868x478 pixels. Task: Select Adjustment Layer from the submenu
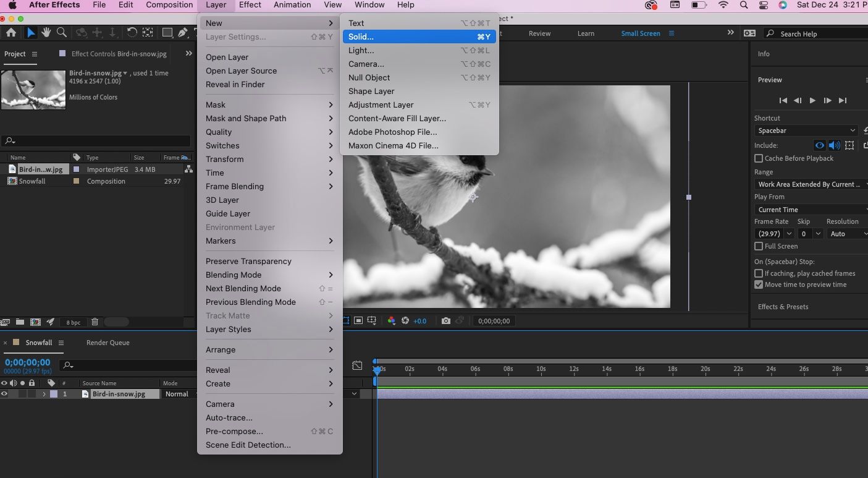(381, 105)
